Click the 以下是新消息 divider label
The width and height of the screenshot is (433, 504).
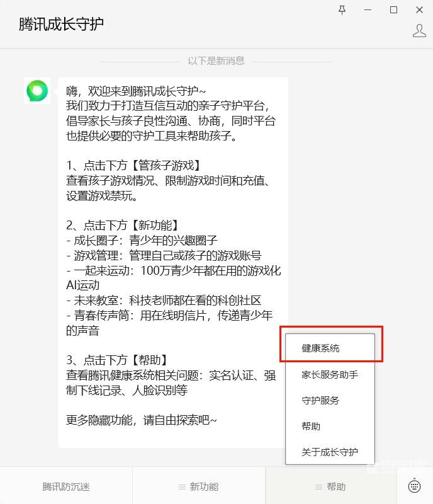point(216,60)
